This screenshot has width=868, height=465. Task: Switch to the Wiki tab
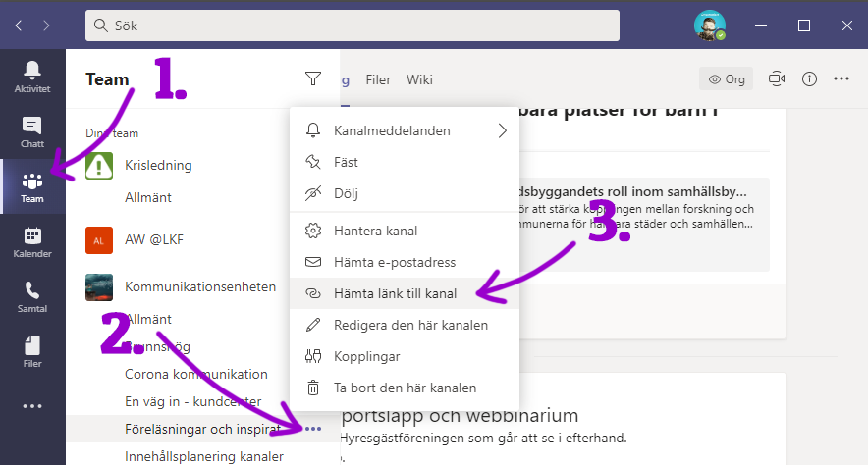(x=419, y=79)
